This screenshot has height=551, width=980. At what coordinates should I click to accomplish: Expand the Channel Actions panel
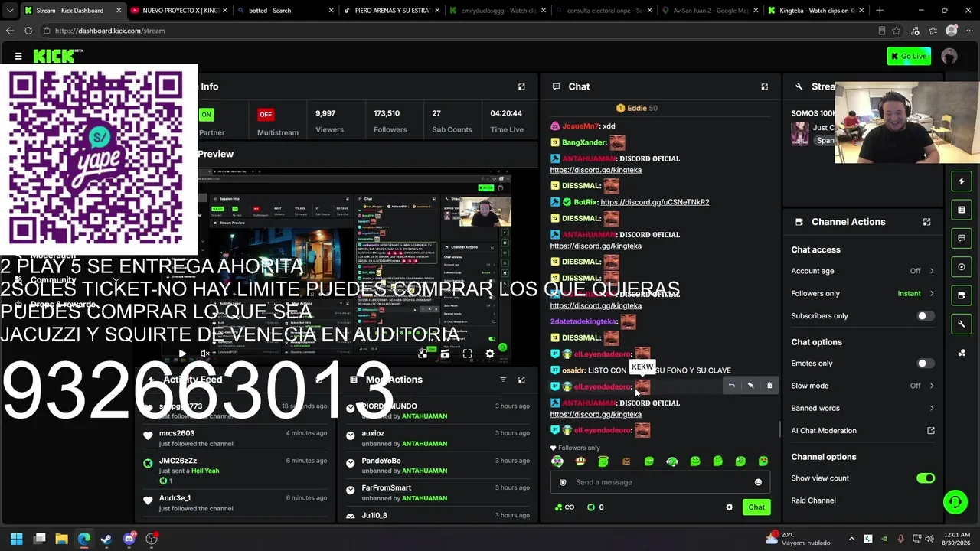click(x=926, y=222)
